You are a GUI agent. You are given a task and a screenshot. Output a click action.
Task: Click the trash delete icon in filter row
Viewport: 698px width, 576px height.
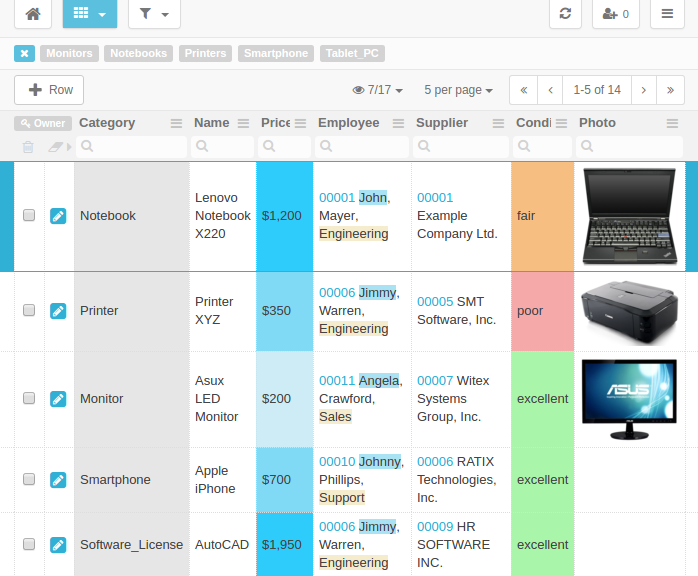(28, 146)
